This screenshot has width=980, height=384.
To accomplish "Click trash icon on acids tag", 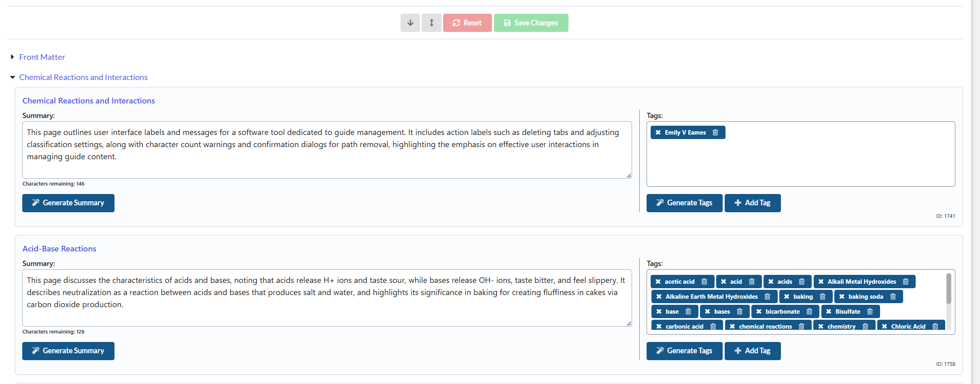I will click(x=802, y=282).
